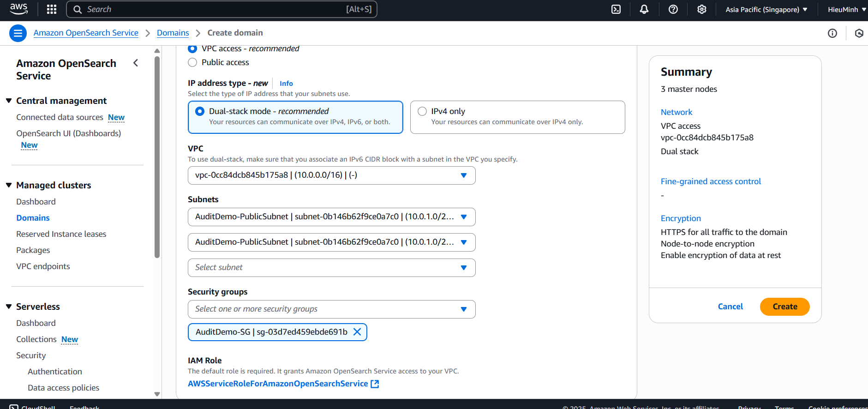Select the VPC access radio button
This screenshot has width=868, height=409.
(192, 48)
